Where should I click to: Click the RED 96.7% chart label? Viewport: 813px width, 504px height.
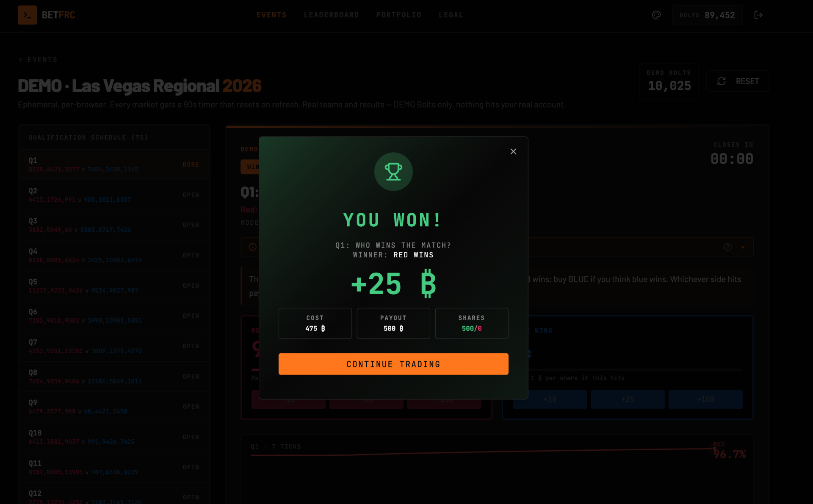click(x=729, y=451)
